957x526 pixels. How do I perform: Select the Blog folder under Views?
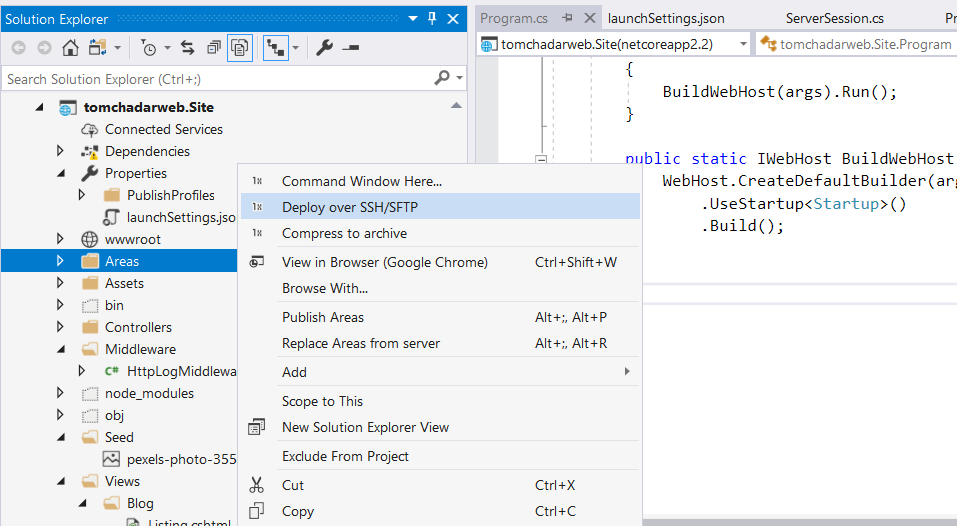point(140,503)
